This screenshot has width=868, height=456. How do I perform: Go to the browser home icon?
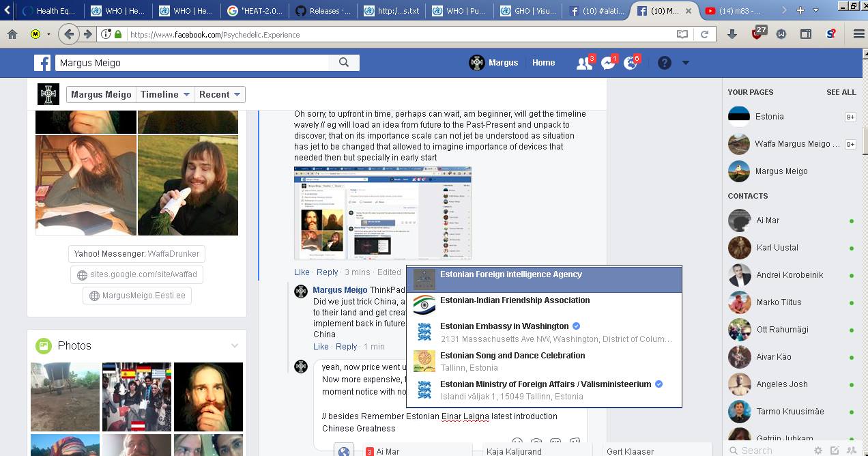click(12, 34)
